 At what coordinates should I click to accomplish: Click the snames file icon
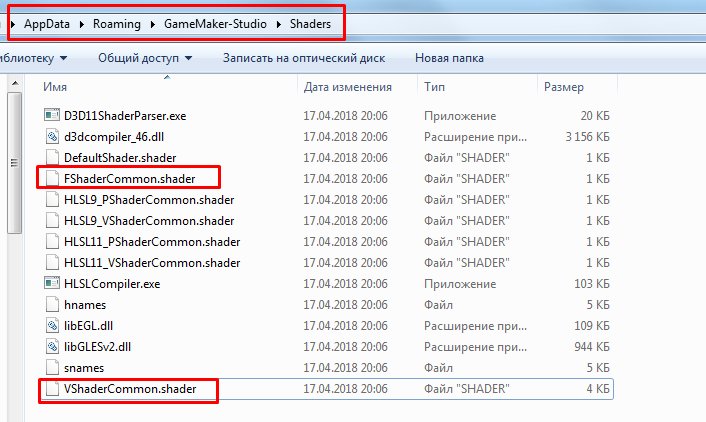pyautogui.click(x=52, y=368)
